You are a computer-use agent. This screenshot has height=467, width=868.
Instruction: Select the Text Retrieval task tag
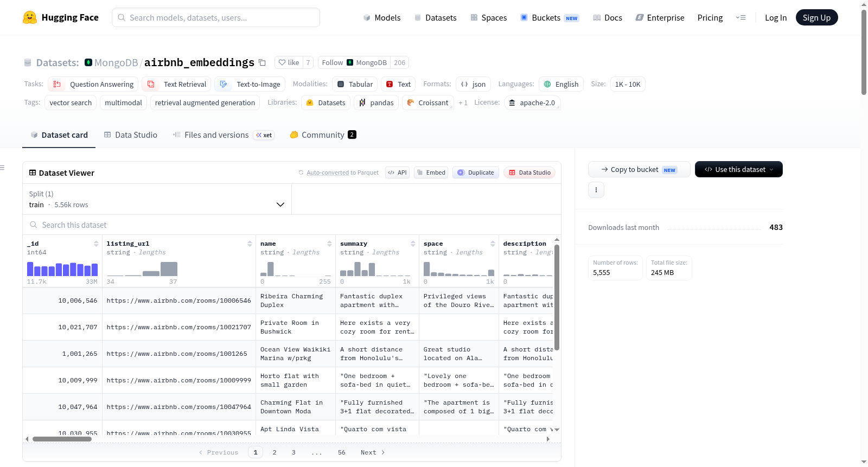pyautogui.click(x=177, y=84)
